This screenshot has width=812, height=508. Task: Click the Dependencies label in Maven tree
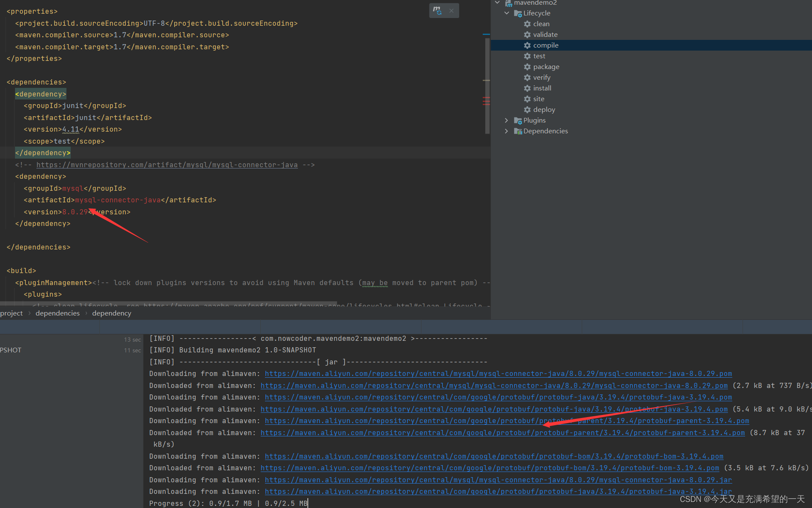546,131
